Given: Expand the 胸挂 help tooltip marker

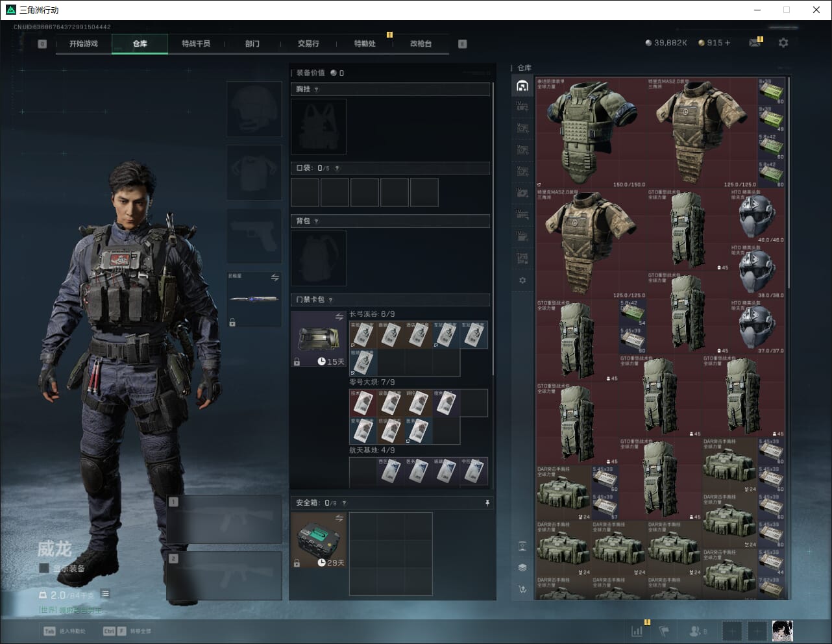Looking at the screenshot, I should (x=317, y=90).
